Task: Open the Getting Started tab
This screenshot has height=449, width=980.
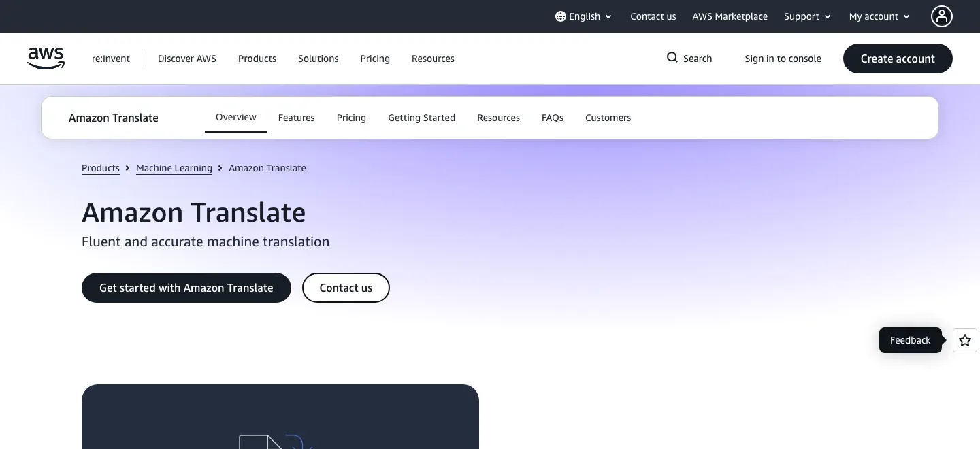Action: (x=421, y=118)
